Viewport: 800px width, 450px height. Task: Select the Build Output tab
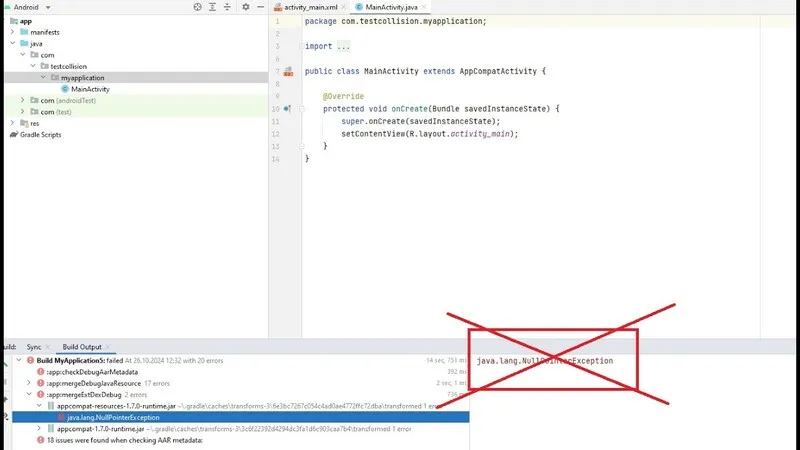pyautogui.click(x=83, y=346)
